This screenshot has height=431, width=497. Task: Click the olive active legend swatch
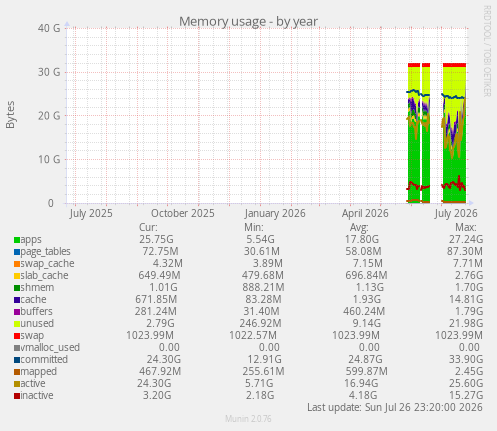17,384
